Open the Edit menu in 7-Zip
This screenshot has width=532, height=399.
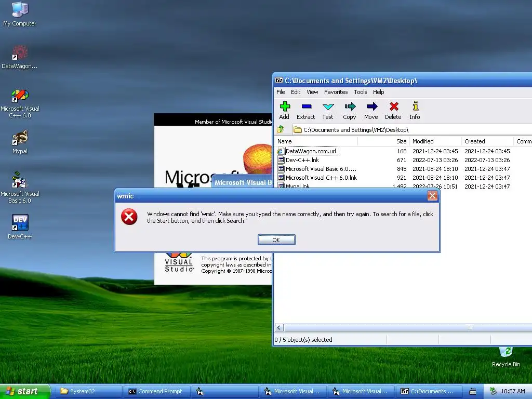pyautogui.click(x=296, y=92)
